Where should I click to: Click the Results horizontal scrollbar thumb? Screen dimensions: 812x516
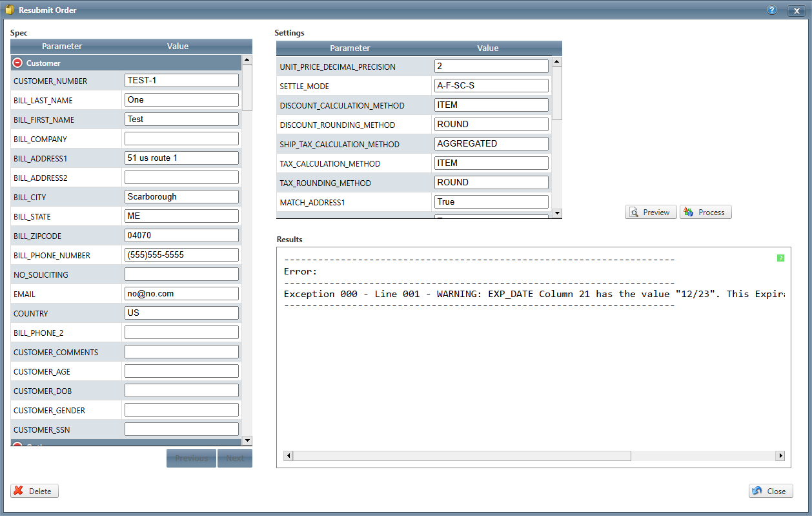(x=462, y=455)
